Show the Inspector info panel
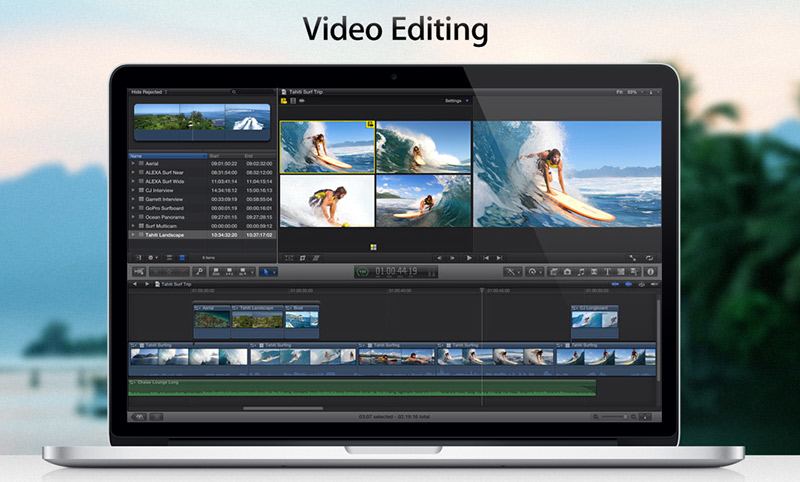 coord(651,272)
